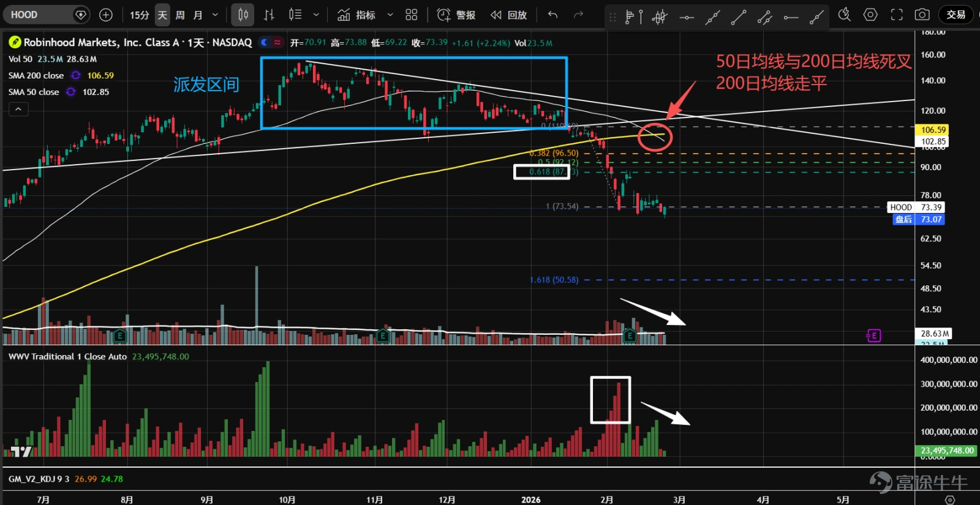This screenshot has height=505, width=980.
Task: Select the parallel channel drawing tool
Action: click(x=764, y=17)
